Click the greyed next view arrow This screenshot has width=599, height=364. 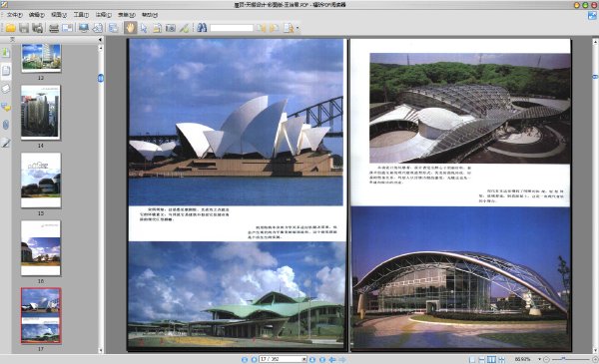(342, 359)
